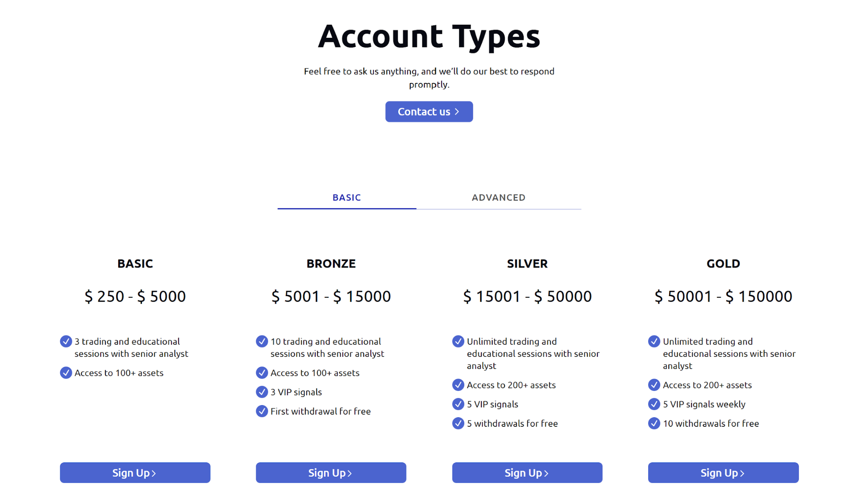Select the BASIC tab

347,198
